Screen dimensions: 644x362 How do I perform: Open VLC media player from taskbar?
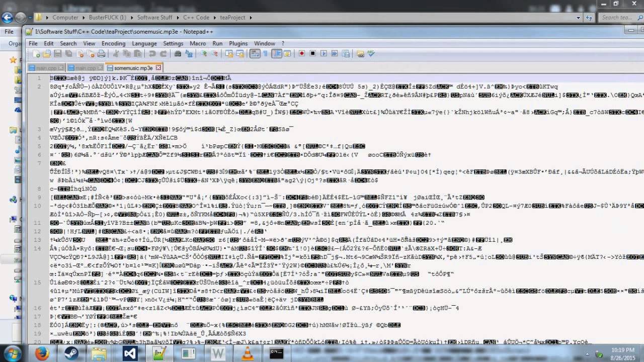(248, 353)
